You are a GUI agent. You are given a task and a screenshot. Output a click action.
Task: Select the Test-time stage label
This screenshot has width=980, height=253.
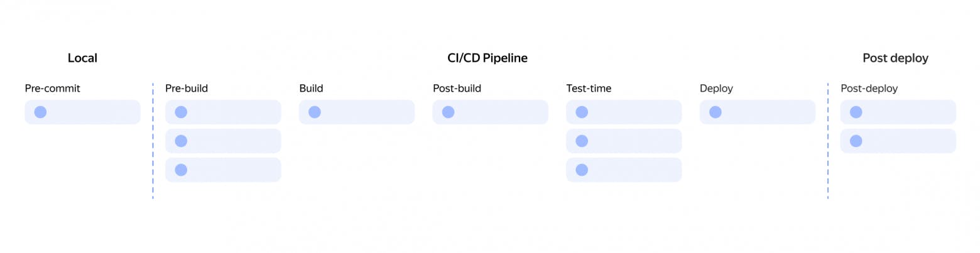589,89
